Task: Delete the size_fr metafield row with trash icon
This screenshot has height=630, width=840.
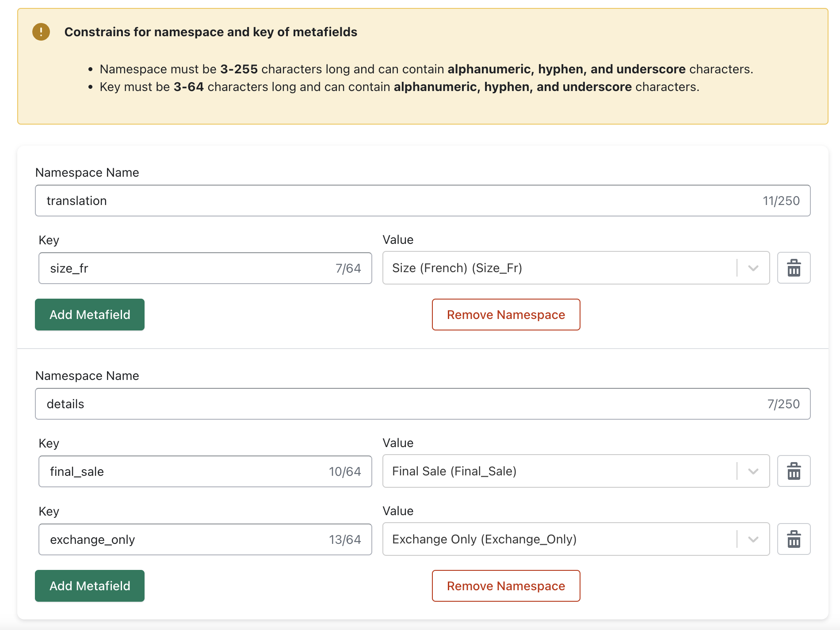Action: coord(794,268)
